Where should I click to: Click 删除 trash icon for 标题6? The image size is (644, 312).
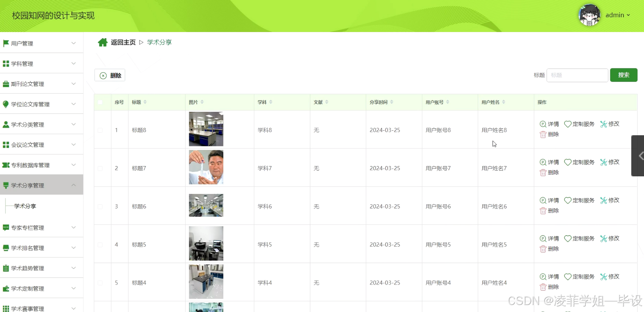[543, 211]
